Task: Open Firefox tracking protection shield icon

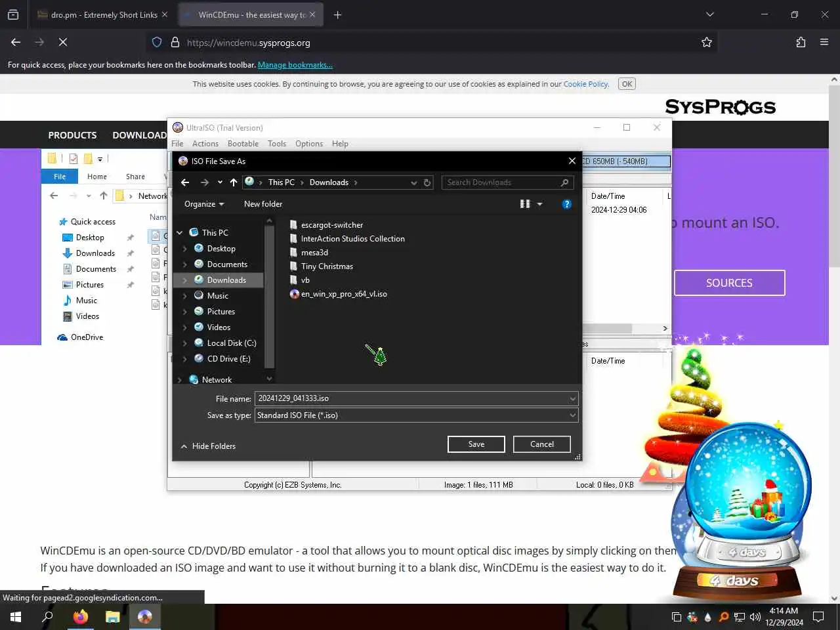Action: (x=157, y=42)
